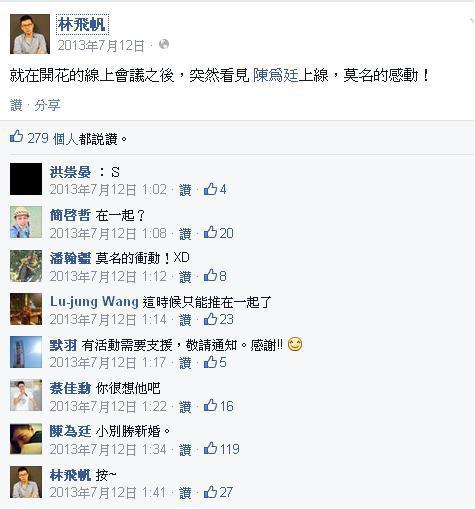View the 279 people who liked this
Screen dimensions: 475x509
(x=72, y=138)
